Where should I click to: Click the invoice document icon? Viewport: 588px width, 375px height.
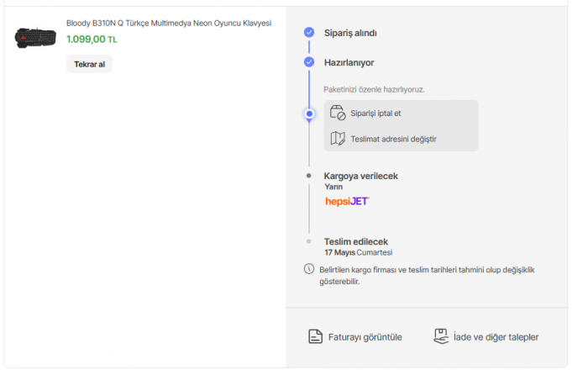click(315, 337)
